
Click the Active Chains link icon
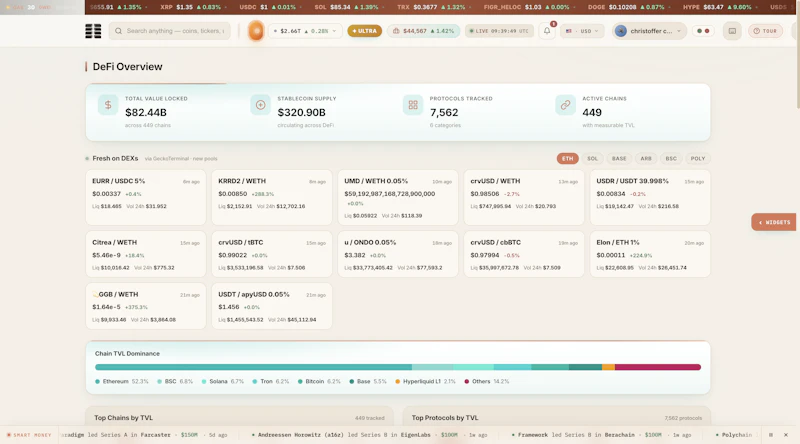pyautogui.click(x=565, y=105)
